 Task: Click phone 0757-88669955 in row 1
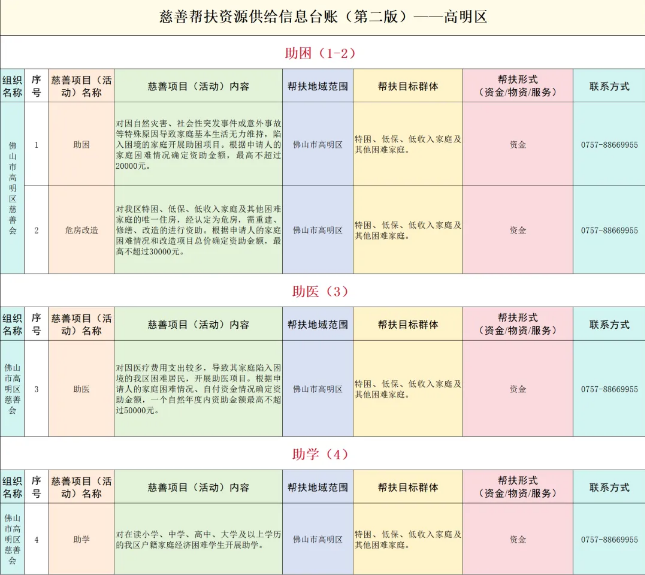609,144
